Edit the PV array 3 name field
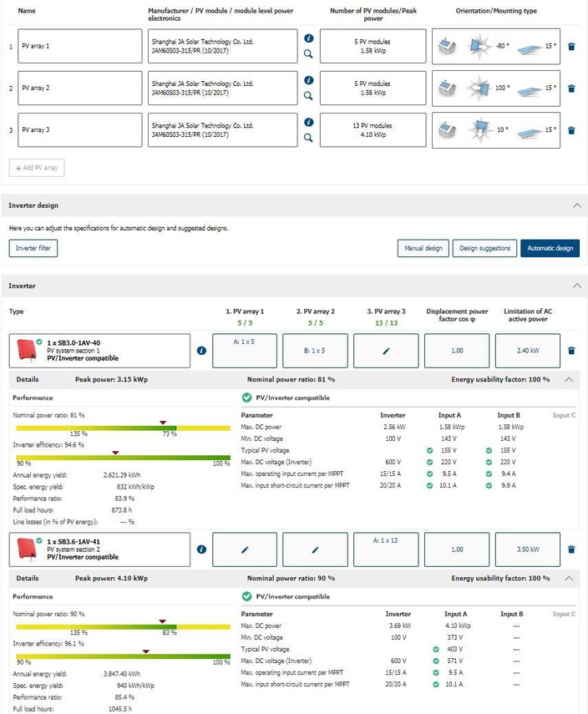Screen dimensions: 588x714 pyautogui.click(x=80, y=129)
